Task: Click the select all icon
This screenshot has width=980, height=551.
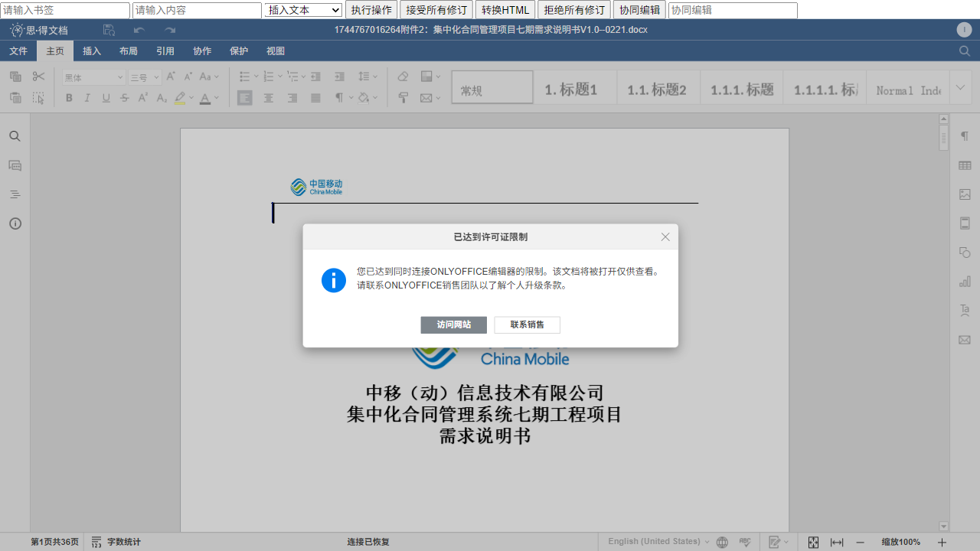Action: (x=38, y=98)
